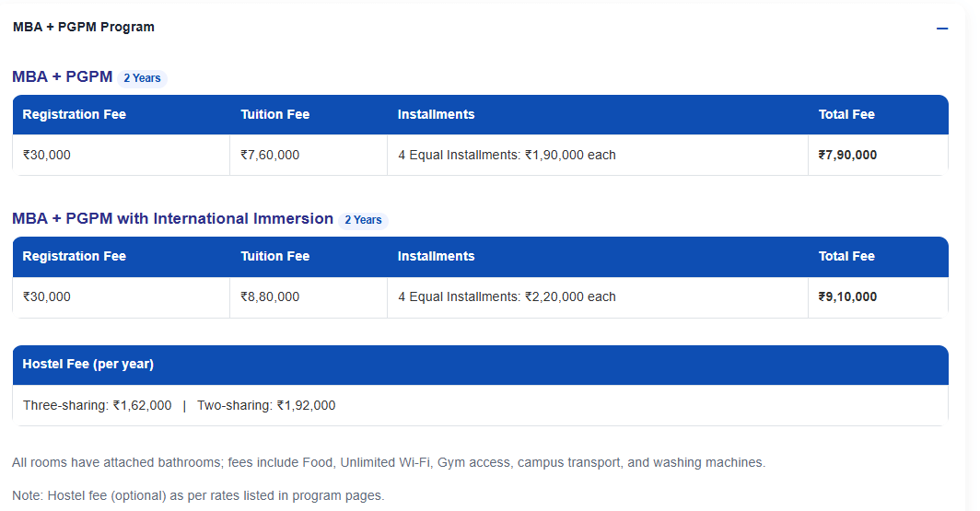The width and height of the screenshot is (980, 511).
Task: Click the 2 Years badge beside International Immersion
Action: tap(363, 220)
